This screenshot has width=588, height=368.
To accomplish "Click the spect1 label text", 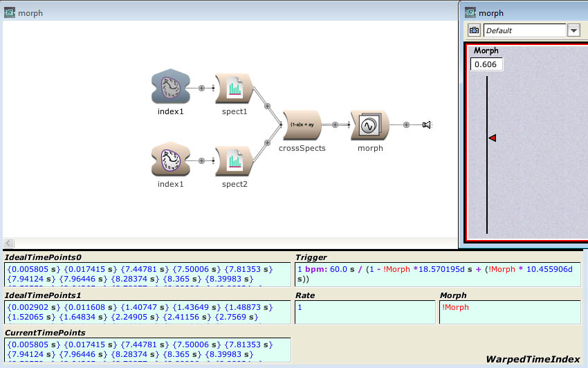I will coord(235,111).
